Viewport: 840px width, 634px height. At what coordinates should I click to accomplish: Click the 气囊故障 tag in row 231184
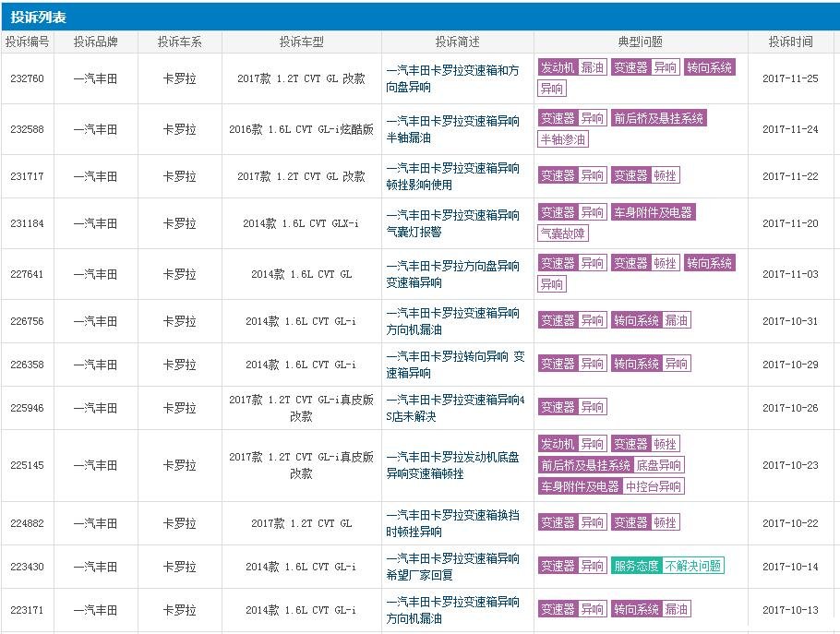point(565,233)
